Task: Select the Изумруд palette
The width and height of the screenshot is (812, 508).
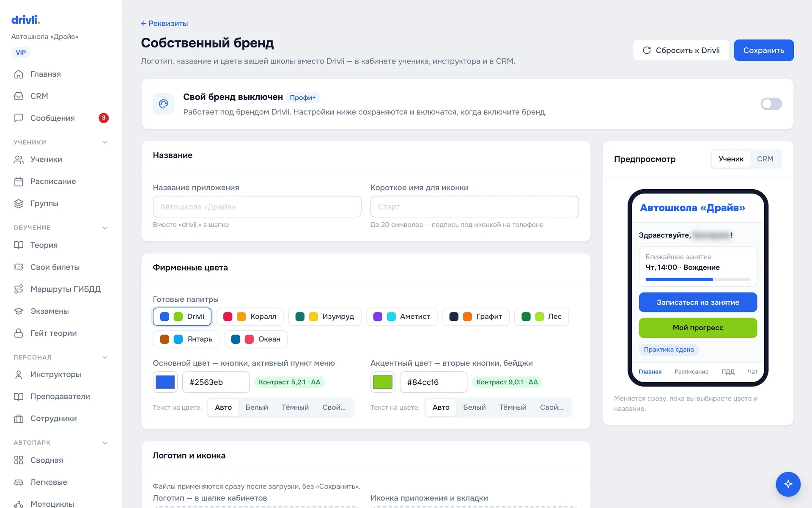Action: pyautogui.click(x=325, y=317)
